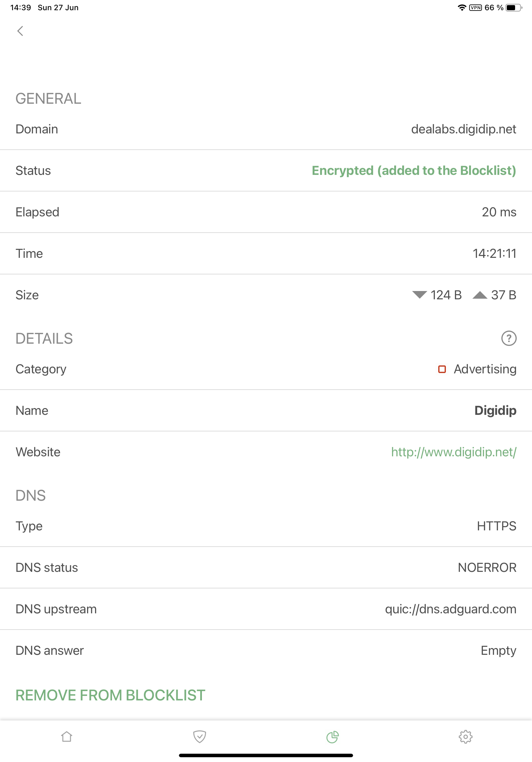Open the Settings gear tab

tap(465, 737)
